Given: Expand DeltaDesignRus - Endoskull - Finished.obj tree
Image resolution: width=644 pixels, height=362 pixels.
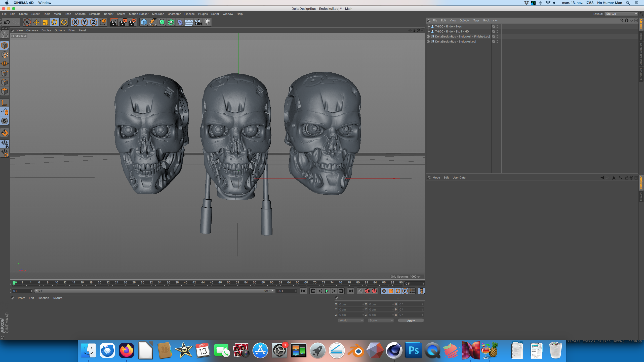Looking at the screenshot, I should click(x=428, y=36).
